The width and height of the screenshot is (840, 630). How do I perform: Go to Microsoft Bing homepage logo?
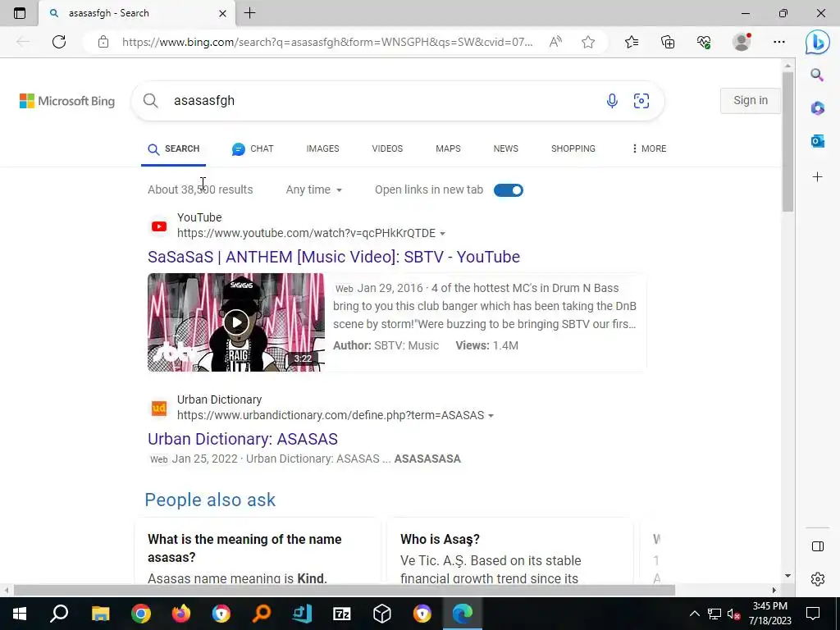pos(67,101)
